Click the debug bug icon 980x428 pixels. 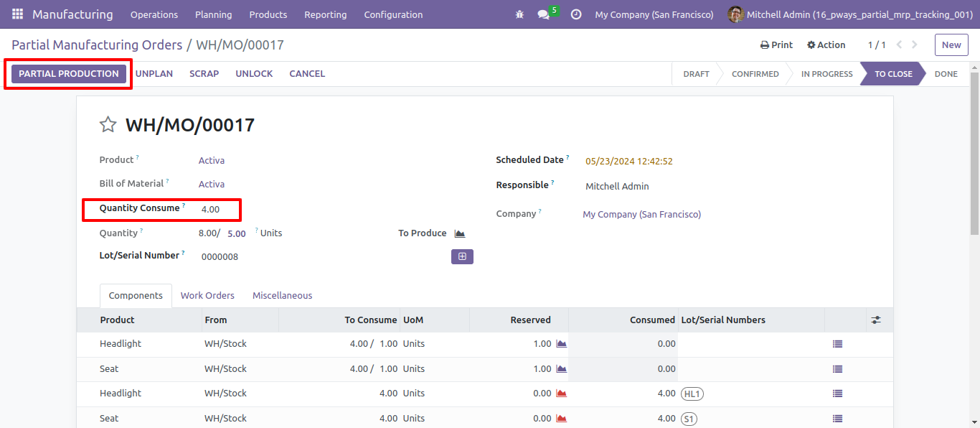point(519,14)
